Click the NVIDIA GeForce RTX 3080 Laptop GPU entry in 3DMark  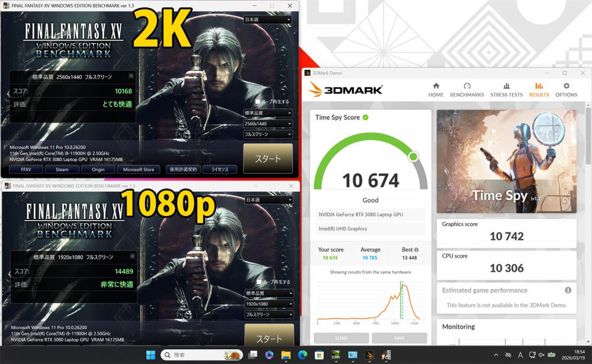click(370, 214)
